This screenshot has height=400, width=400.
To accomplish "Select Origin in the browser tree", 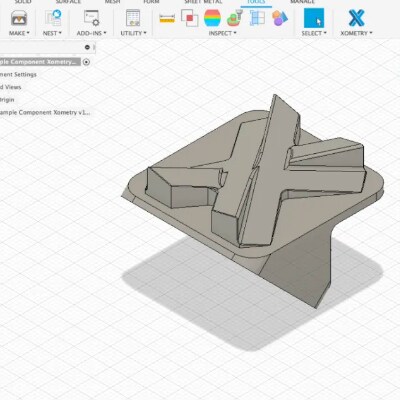I will (x=7, y=100).
